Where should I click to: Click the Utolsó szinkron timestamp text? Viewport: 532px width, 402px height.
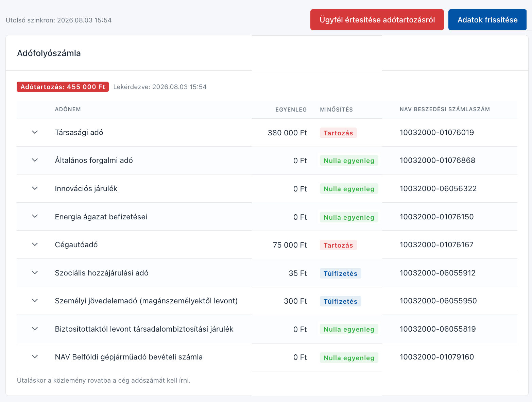pos(59,20)
